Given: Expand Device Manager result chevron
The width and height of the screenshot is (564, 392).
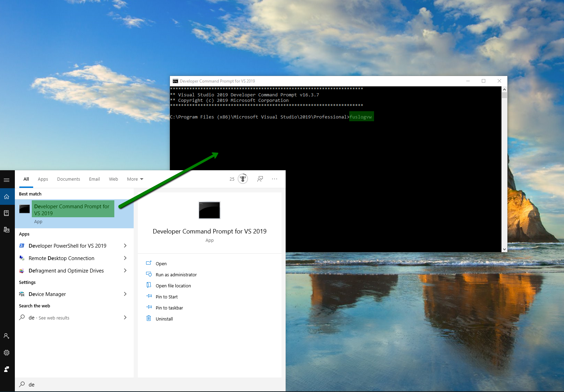Looking at the screenshot, I should [x=125, y=294].
